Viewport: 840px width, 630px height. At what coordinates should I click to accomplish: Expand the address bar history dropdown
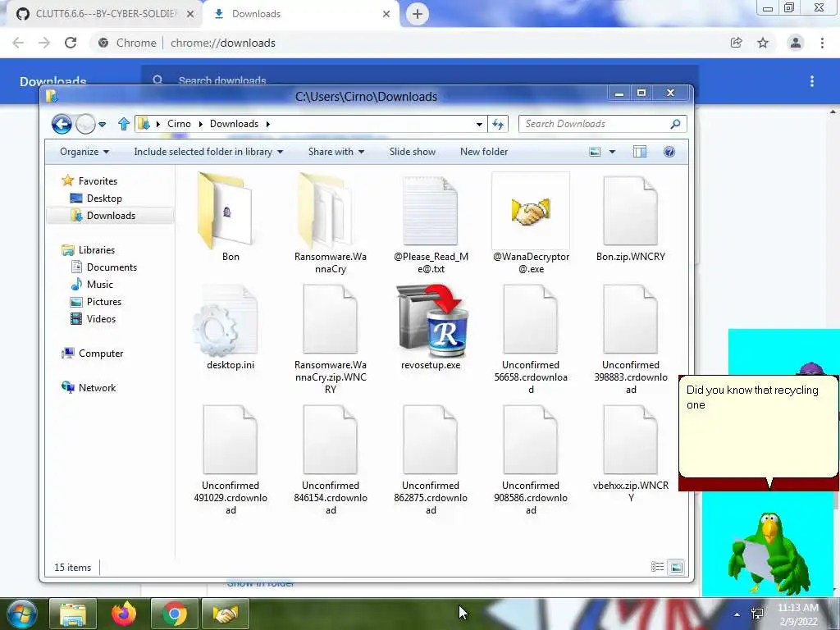click(x=479, y=125)
